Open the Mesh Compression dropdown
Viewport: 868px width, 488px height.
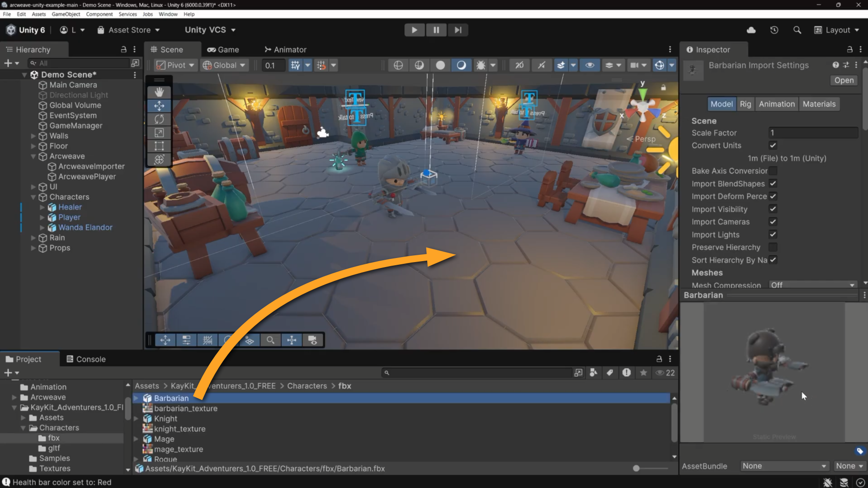[x=812, y=285]
